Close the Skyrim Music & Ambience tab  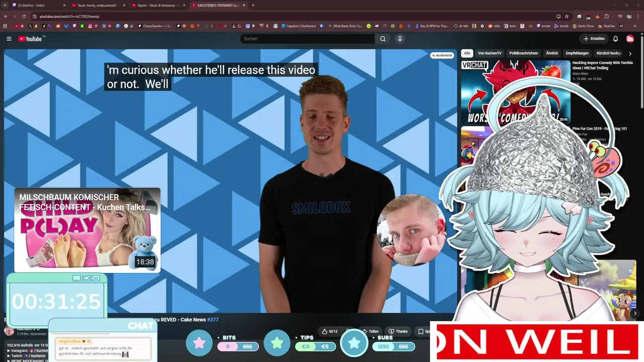(x=184, y=5)
